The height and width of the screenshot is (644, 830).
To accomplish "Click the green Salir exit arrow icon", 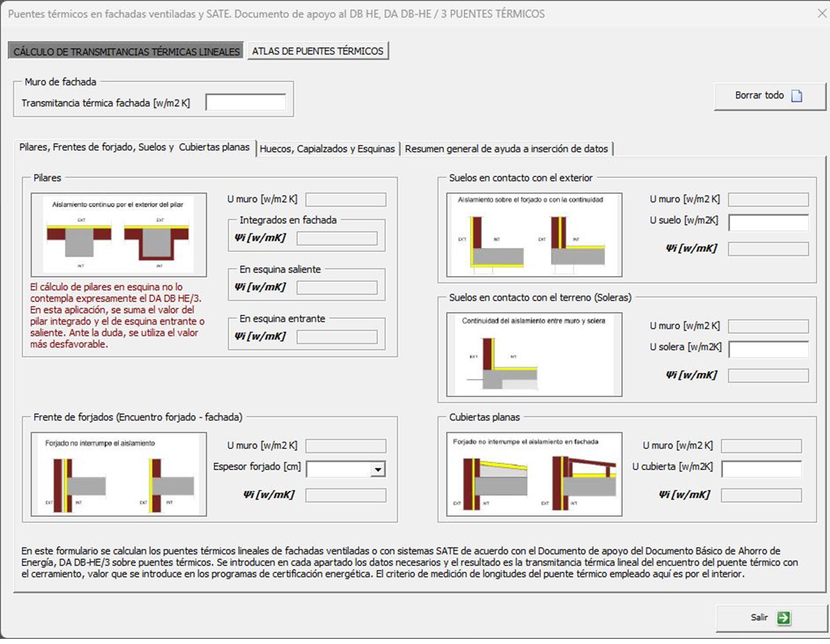I will click(784, 618).
